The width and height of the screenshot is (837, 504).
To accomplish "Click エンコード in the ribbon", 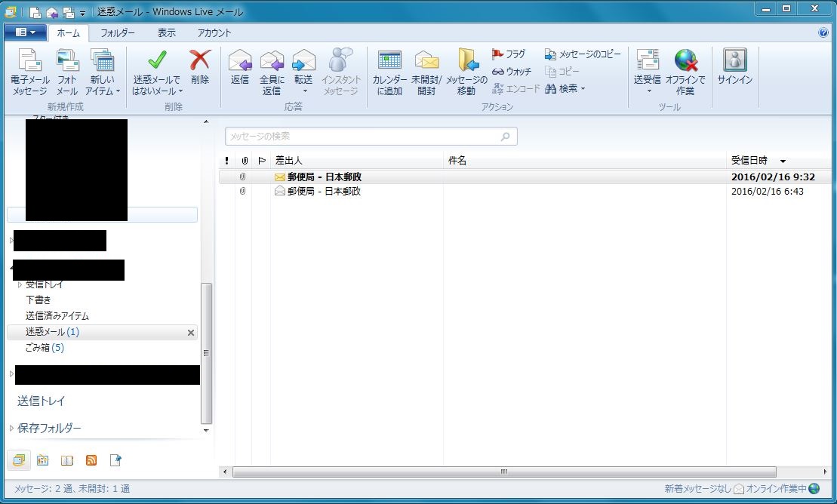I will tap(515, 88).
